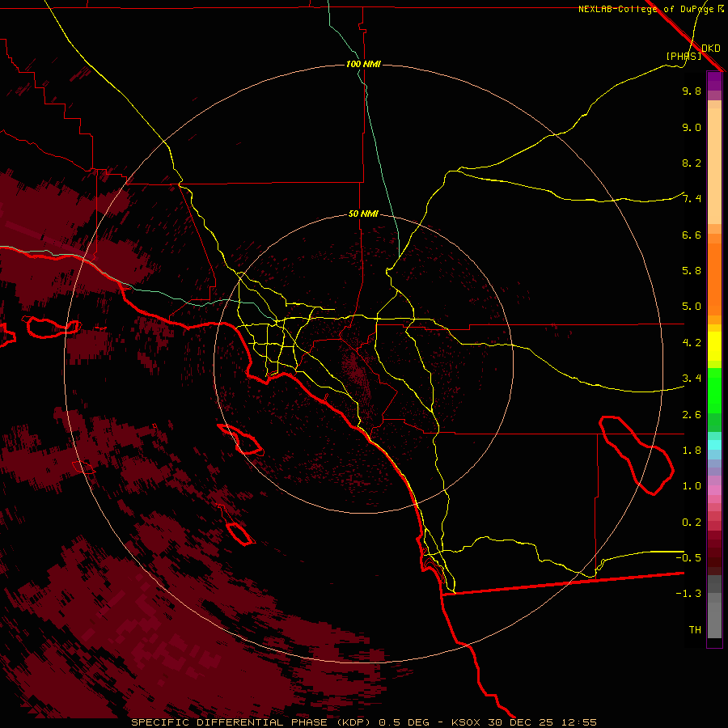Viewport: 728px width, 728px height.
Task: Pick the dark red segment of the color bar
Action: tap(714, 552)
